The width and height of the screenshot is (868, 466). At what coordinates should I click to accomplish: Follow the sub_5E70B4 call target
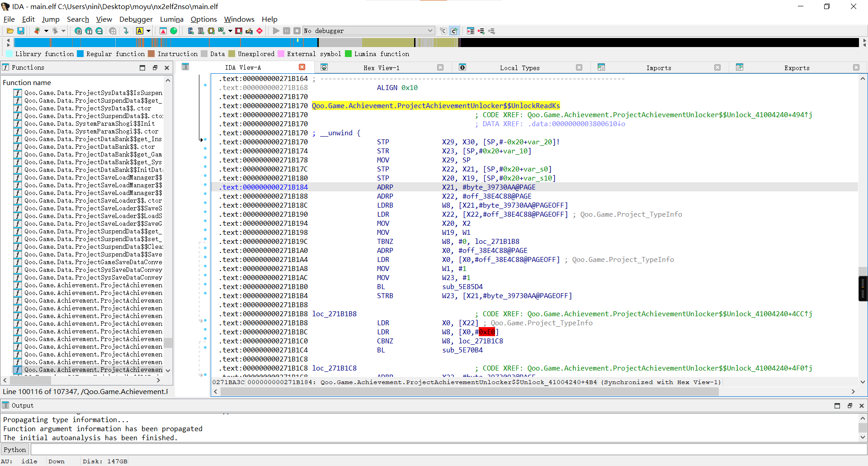tap(462, 350)
